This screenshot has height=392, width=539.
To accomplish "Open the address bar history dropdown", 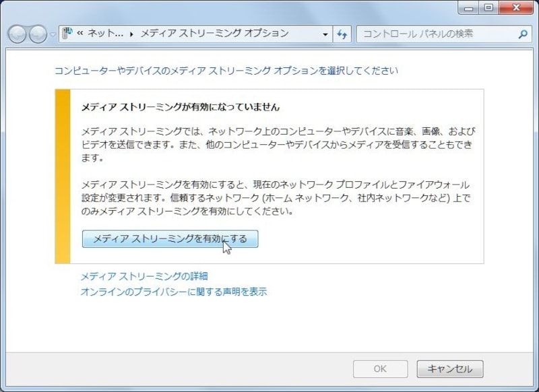I will click(x=325, y=34).
